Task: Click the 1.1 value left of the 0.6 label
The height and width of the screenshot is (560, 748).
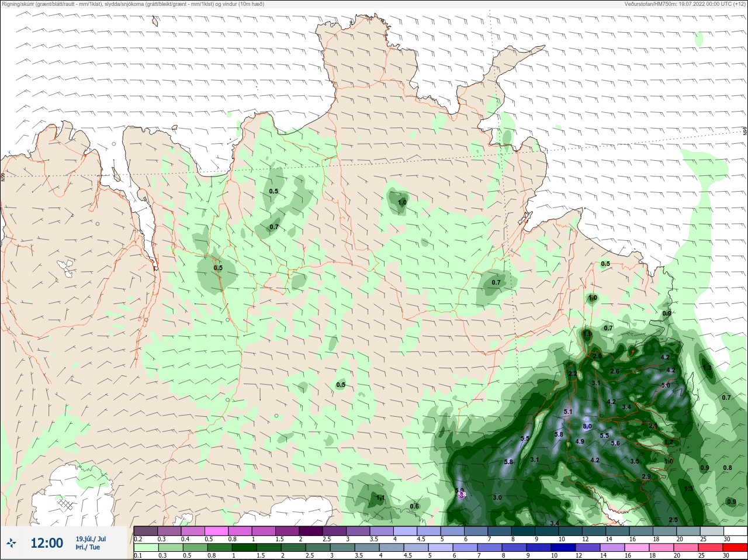Action: click(380, 498)
